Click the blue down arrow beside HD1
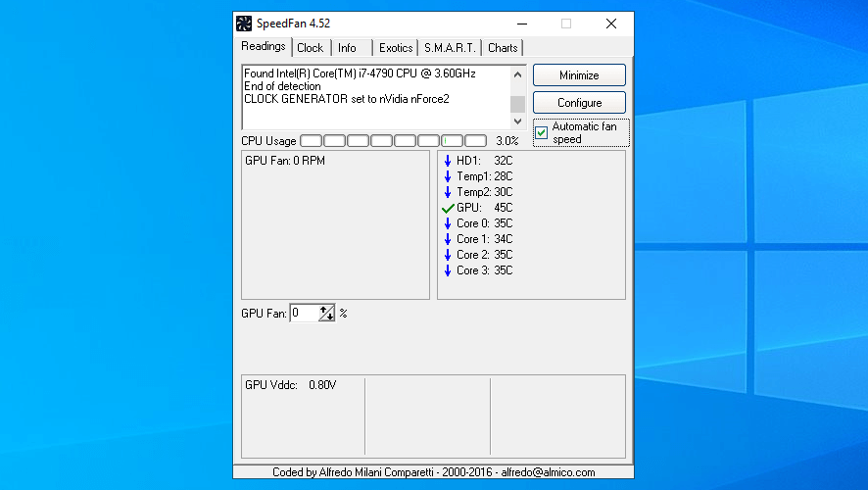This screenshot has height=490, width=868. coord(448,161)
